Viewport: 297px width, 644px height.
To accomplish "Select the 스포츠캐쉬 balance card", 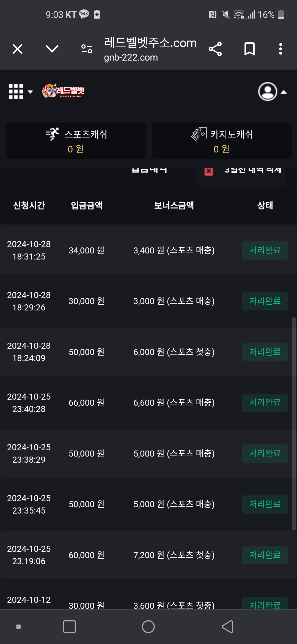I will pos(76,141).
